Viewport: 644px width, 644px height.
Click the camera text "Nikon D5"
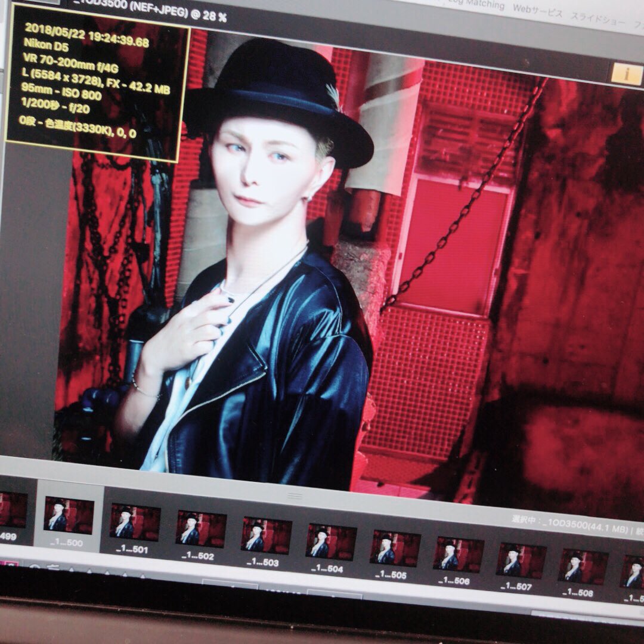(x=46, y=44)
